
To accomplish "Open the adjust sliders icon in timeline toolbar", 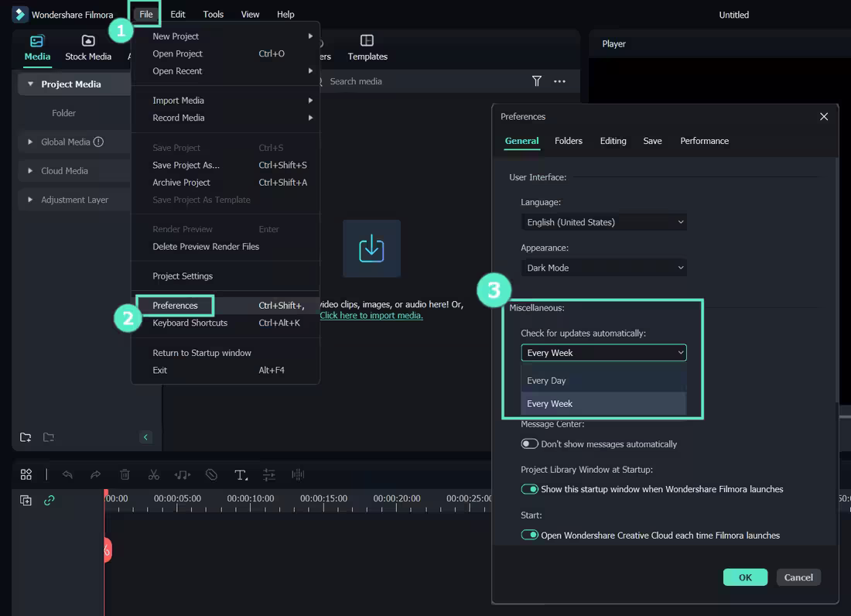I will coord(268,474).
